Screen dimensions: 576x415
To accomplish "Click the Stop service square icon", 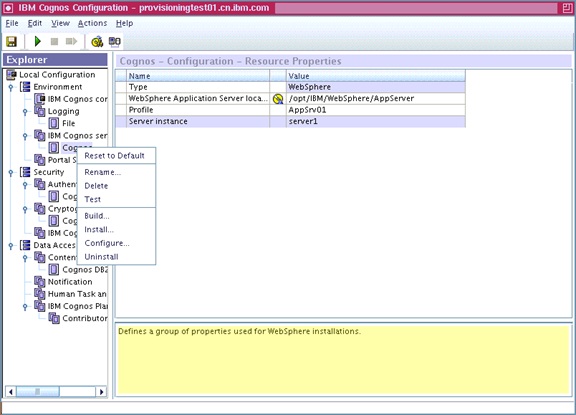I will point(54,42).
